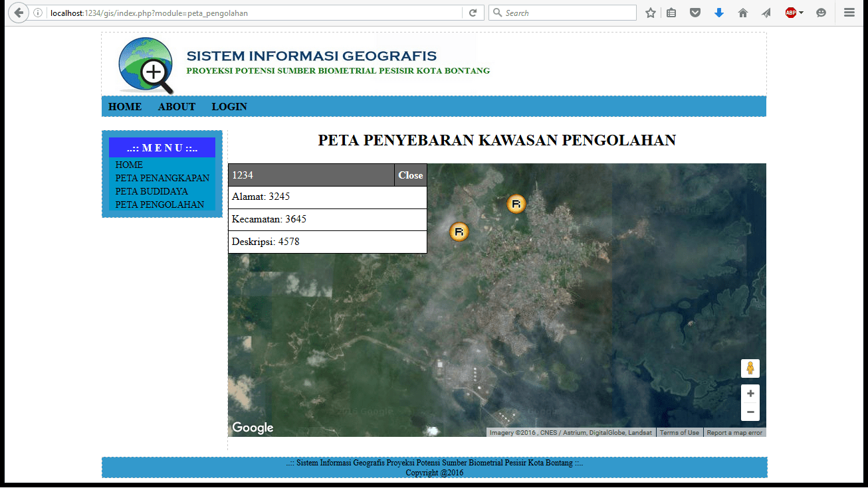The width and height of the screenshot is (868, 488).
Task: Click the Terms of Use map link
Action: 679,433
